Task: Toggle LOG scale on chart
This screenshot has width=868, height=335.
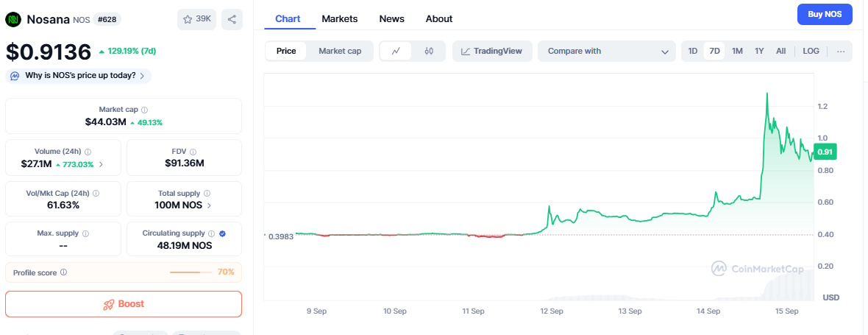Action: 811,51
